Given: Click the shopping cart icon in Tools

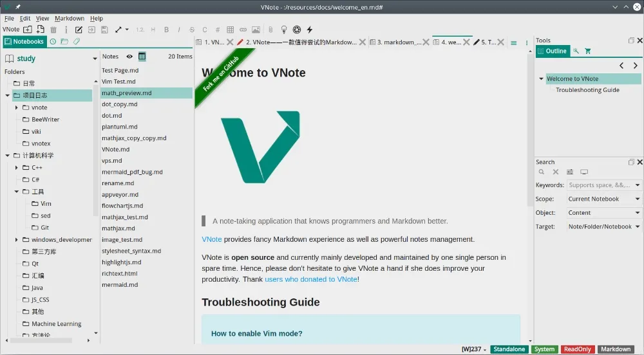Looking at the screenshot, I should coord(588,51).
